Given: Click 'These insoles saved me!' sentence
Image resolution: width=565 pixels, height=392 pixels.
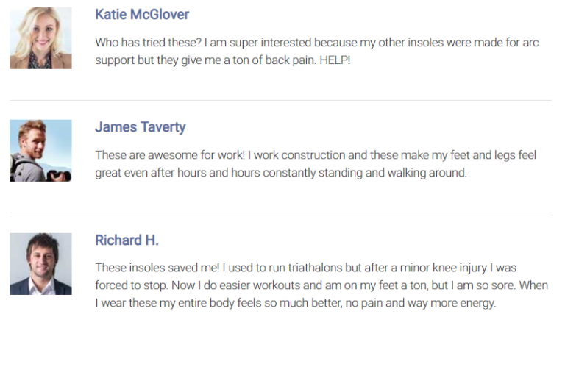Looking at the screenshot, I should pyautogui.click(x=157, y=268).
